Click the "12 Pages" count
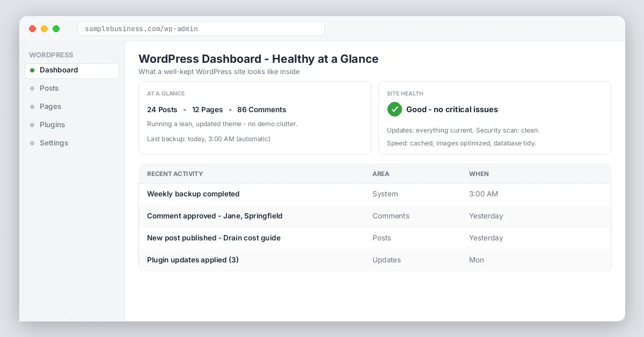The image size is (644, 337). tap(207, 109)
